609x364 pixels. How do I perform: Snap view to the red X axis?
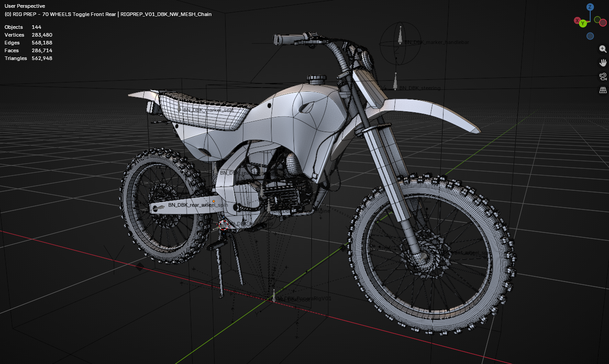pos(577,21)
